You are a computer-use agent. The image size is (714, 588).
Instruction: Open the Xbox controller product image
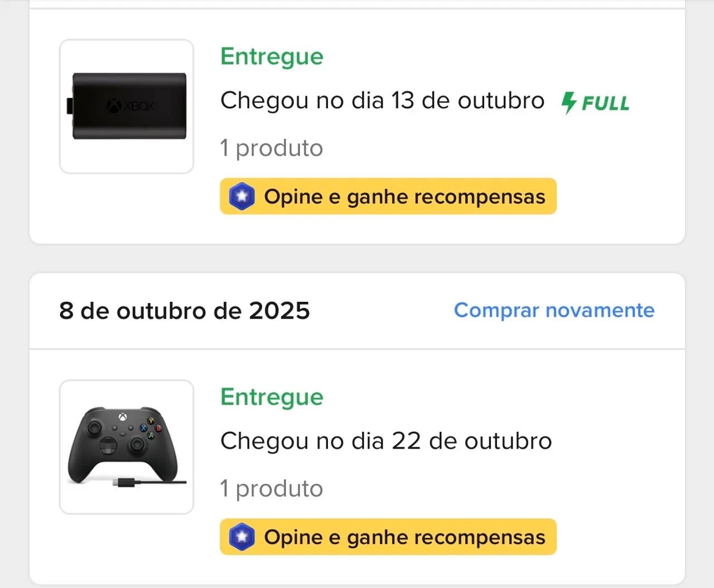(x=126, y=446)
